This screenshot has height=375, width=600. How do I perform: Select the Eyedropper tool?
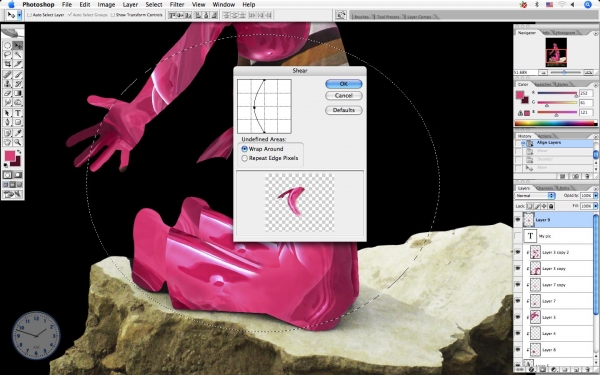[18, 133]
